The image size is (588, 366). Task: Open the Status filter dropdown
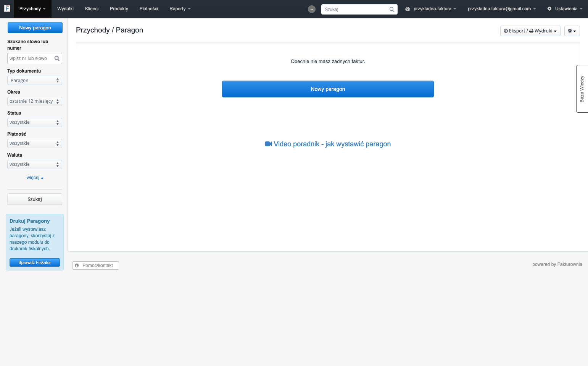tap(35, 123)
